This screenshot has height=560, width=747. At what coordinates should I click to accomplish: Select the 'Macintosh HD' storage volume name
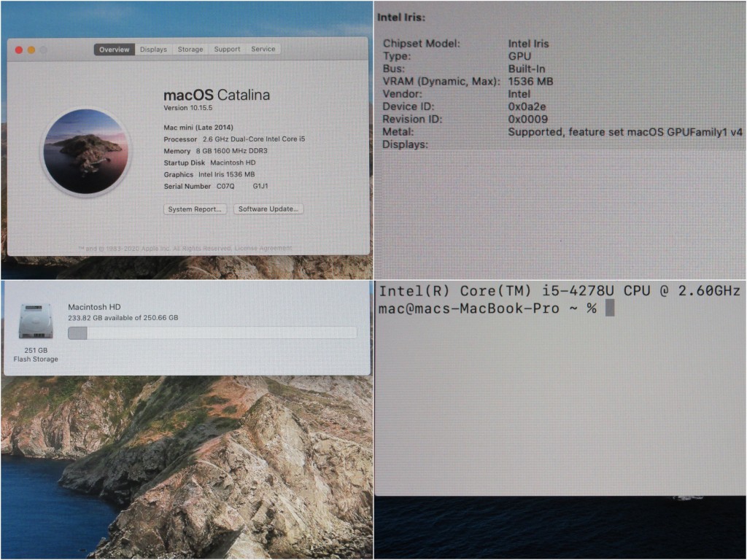click(94, 307)
